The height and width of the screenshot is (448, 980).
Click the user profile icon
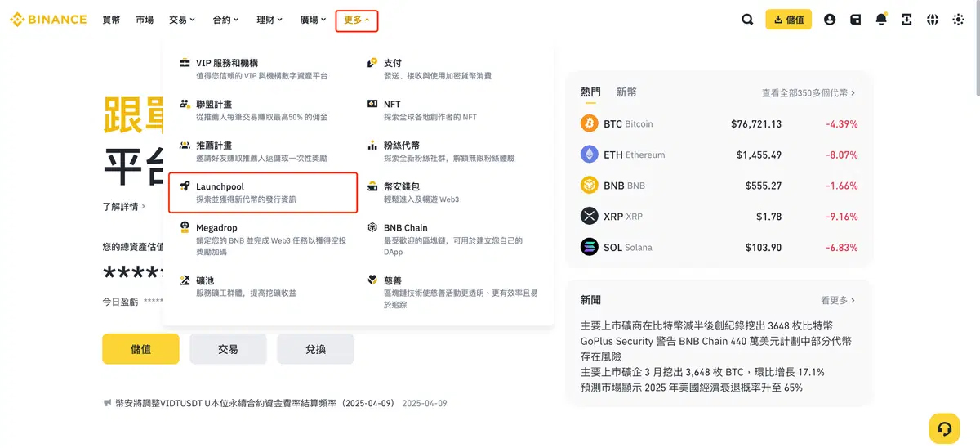[x=830, y=20]
